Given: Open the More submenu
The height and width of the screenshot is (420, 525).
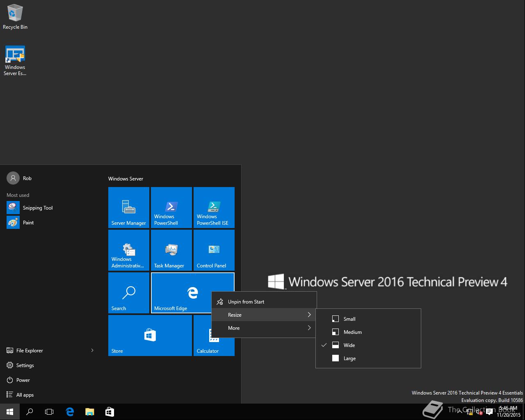Looking at the screenshot, I should point(264,328).
